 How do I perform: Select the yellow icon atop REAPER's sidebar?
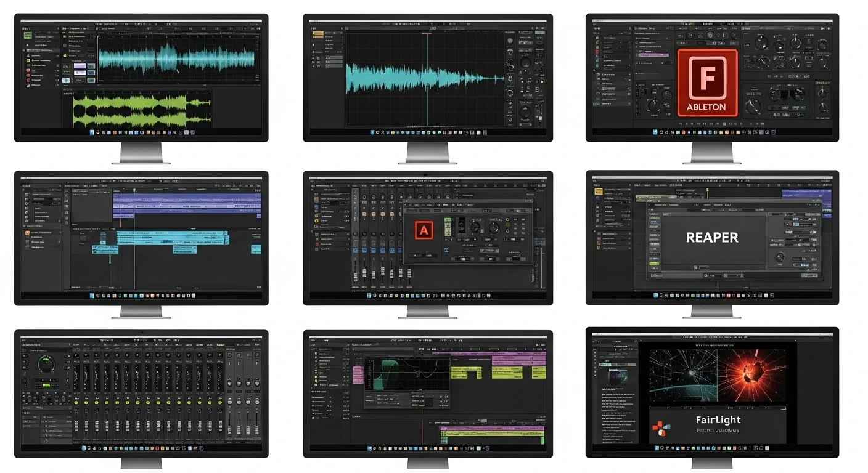pos(598,192)
